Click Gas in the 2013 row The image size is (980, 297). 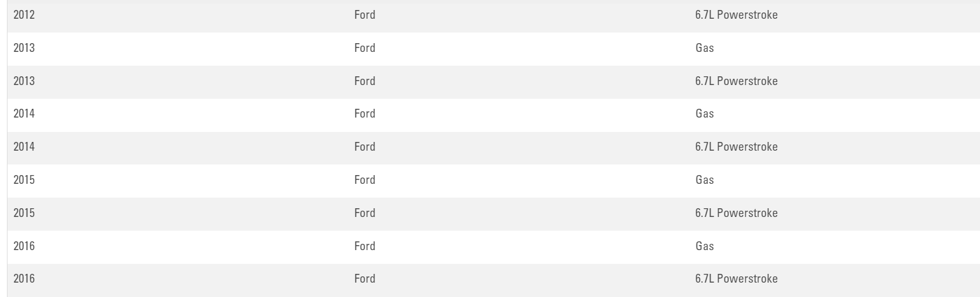[x=704, y=48]
